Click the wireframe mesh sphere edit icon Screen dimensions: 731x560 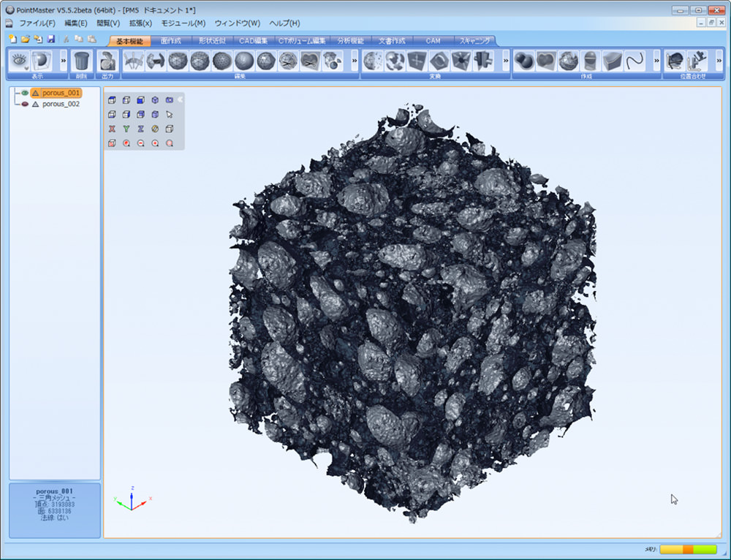pos(178,61)
